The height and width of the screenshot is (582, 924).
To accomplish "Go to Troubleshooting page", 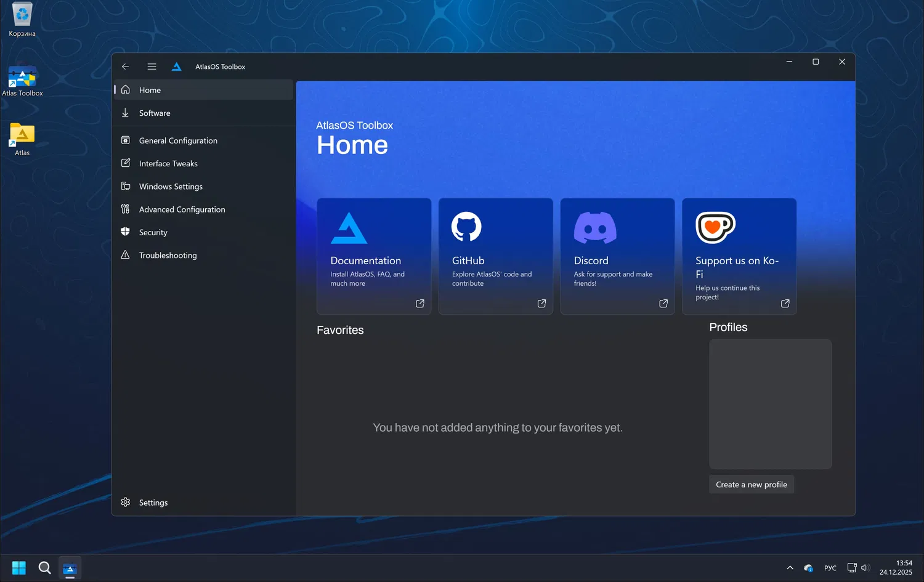I will click(x=203, y=255).
